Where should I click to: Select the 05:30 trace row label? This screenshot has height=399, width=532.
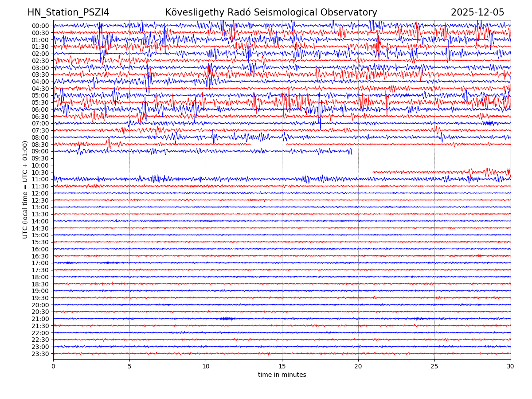point(40,102)
